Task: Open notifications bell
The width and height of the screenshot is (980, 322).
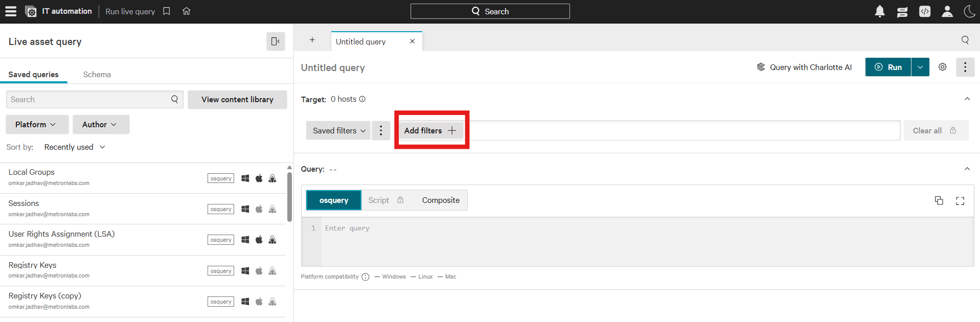Action: pyautogui.click(x=880, y=11)
